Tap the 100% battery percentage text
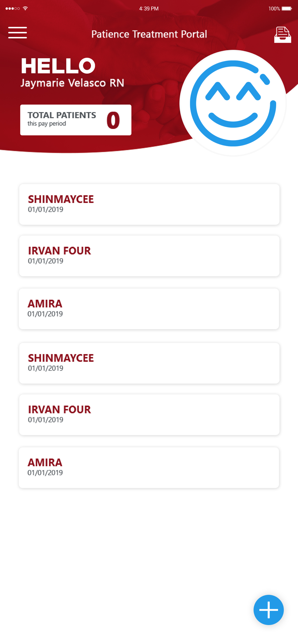 [x=274, y=9]
